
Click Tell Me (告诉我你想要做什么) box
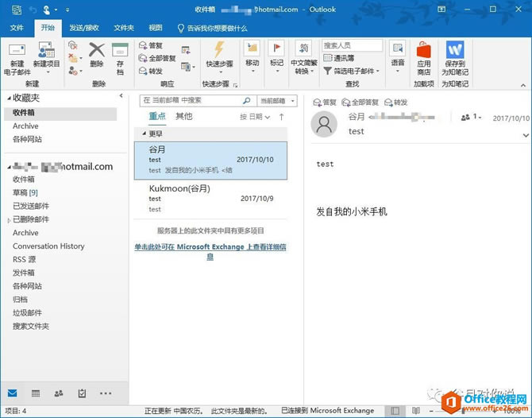(x=213, y=28)
